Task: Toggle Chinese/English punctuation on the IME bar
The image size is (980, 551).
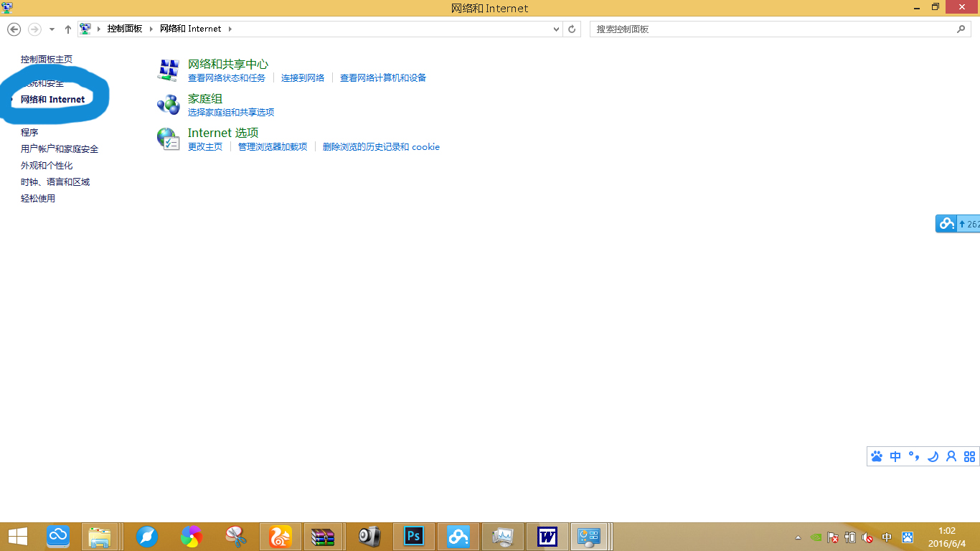Action: coord(913,456)
